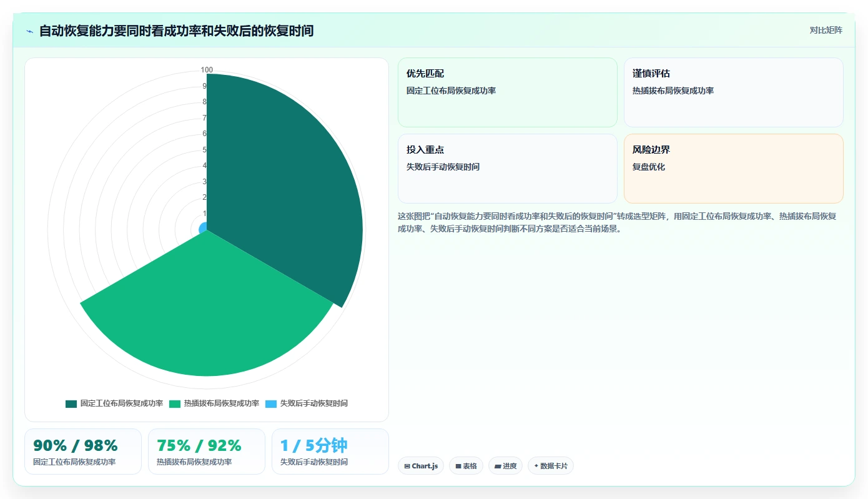This screenshot has height=499, width=868.
Task: Click the lightning icon beside the title
Action: pyautogui.click(x=30, y=31)
